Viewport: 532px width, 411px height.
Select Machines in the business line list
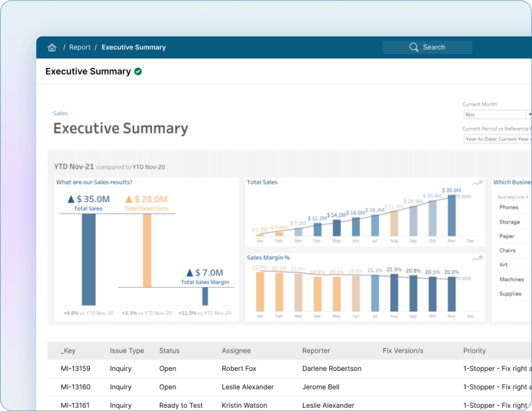(x=511, y=279)
